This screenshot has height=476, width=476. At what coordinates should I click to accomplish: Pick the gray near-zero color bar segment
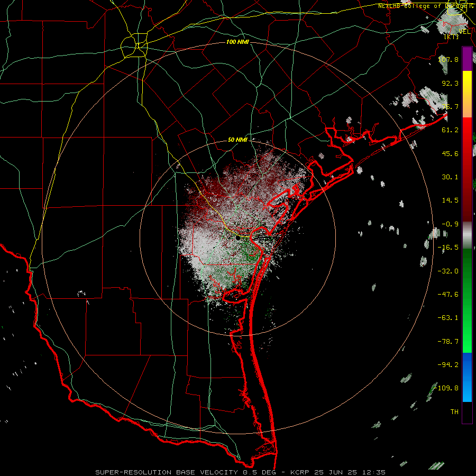pyautogui.click(x=467, y=235)
